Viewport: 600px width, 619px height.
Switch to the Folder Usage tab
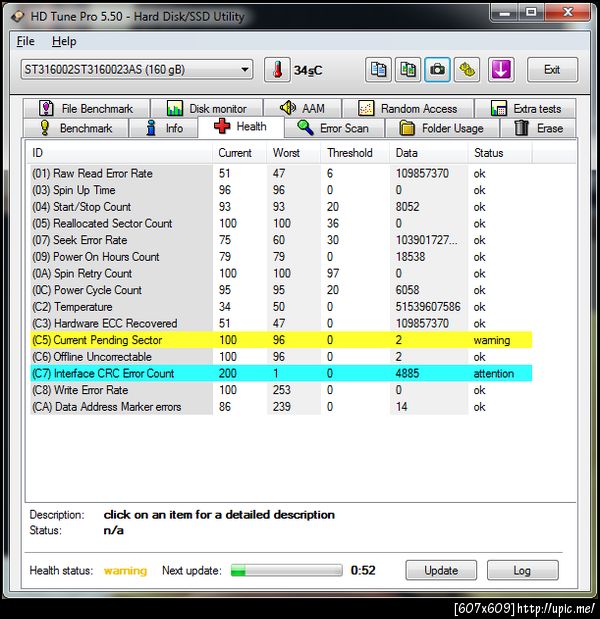pyautogui.click(x=442, y=128)
